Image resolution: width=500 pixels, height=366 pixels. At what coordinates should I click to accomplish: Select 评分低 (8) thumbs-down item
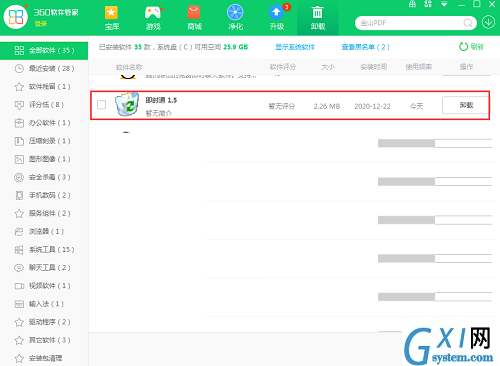(44, 105)
